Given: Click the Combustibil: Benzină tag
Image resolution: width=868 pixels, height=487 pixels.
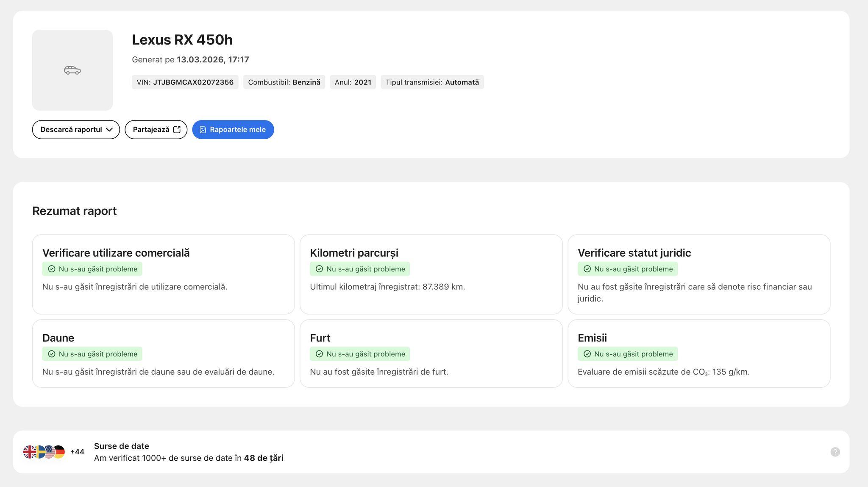Looking at the screenshot, I should tap(284, 82).
